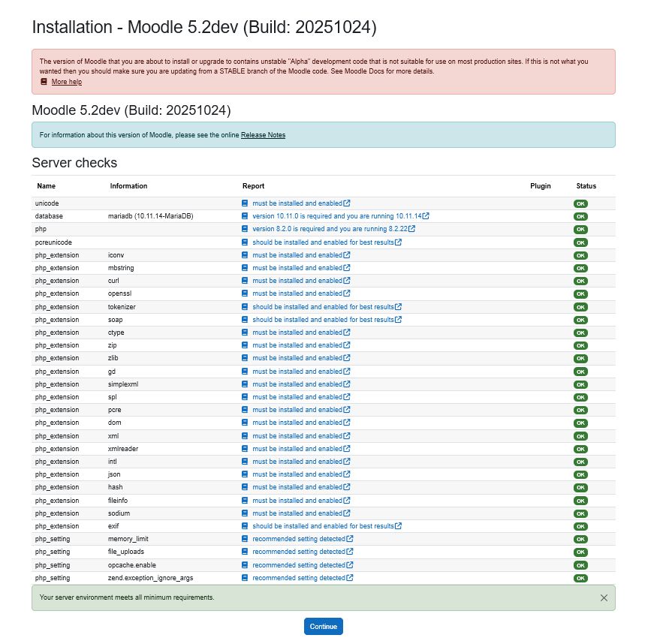Click the external-link icon in the dom row
The width and height of the screenshot is (663, 644).
347,422
